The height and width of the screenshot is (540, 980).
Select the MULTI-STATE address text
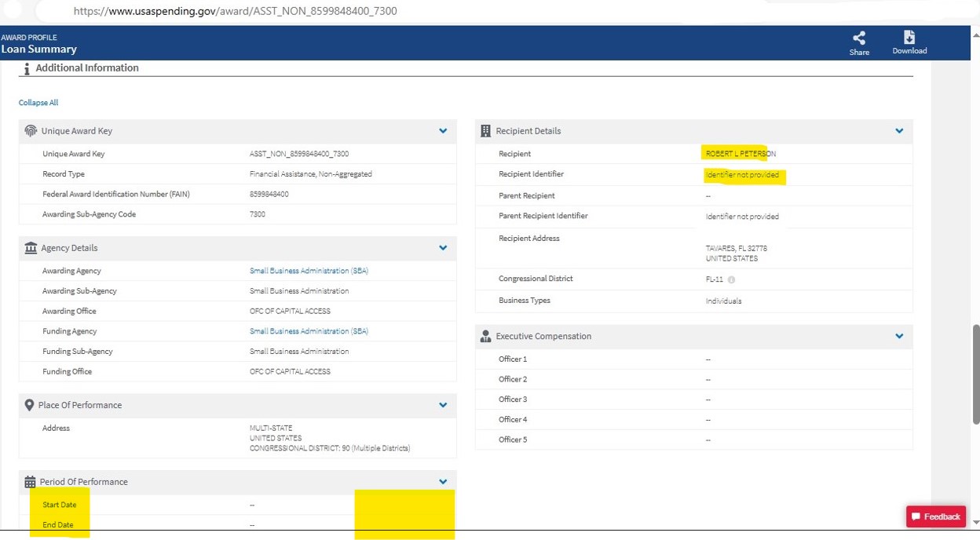tap(271, 429)
